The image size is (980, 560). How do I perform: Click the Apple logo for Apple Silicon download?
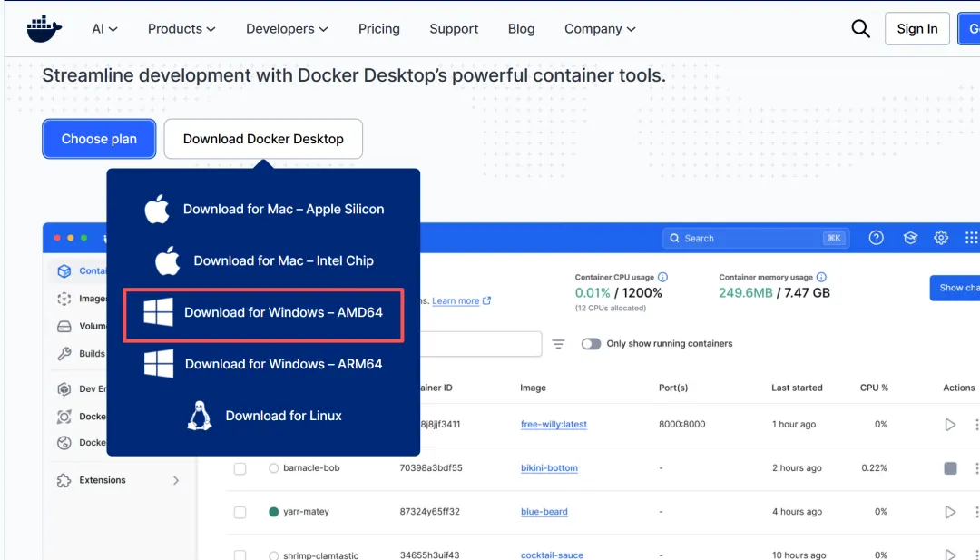pyautogui.click(x=157, y=209)
